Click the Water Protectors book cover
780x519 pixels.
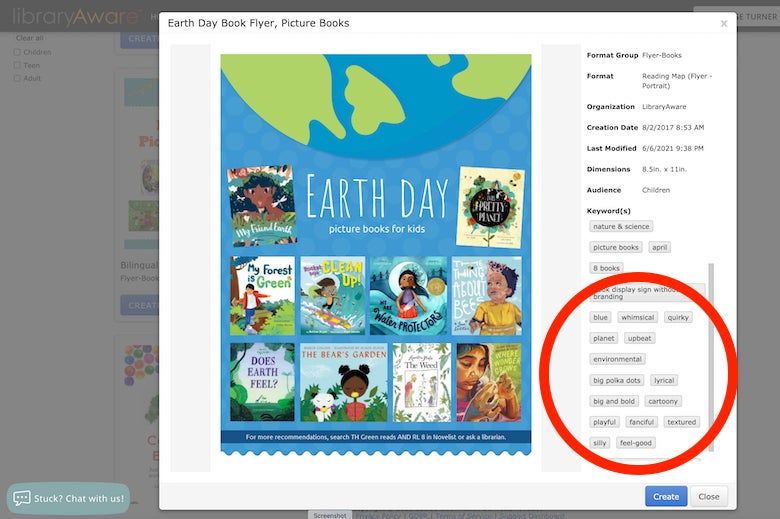point(408,296)
